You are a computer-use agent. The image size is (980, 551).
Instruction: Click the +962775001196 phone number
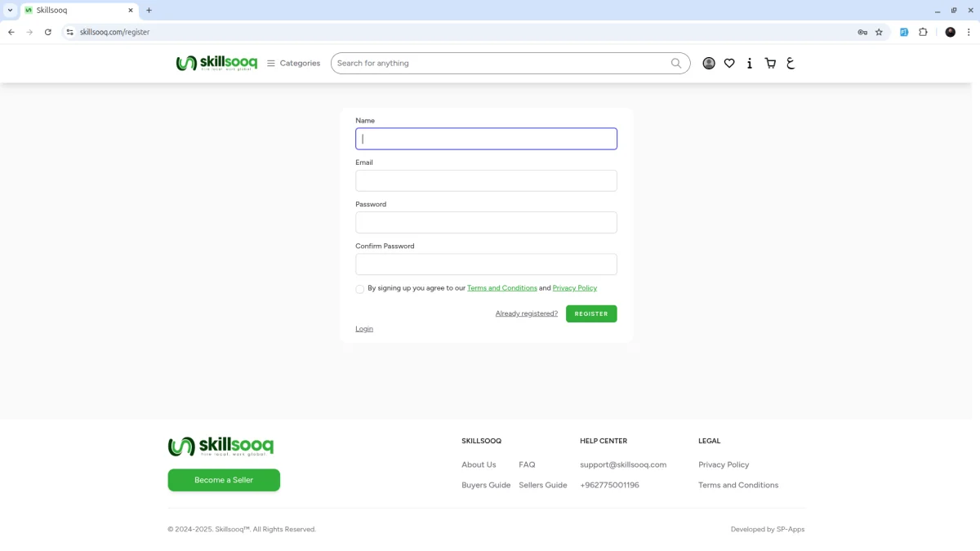609,485
